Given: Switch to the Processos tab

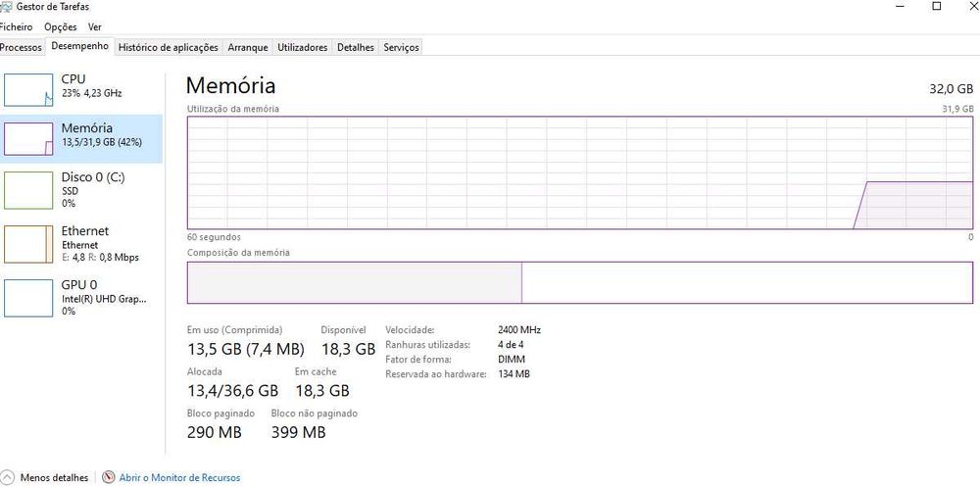Looking at the screenshot, I should pyautogui.click(x=22, y=47).
